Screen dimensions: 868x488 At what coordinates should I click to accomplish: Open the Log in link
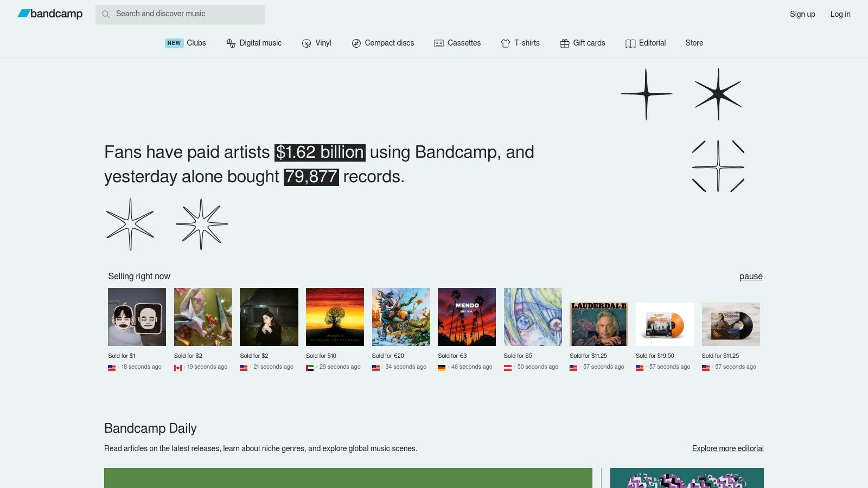coord(840,14)
